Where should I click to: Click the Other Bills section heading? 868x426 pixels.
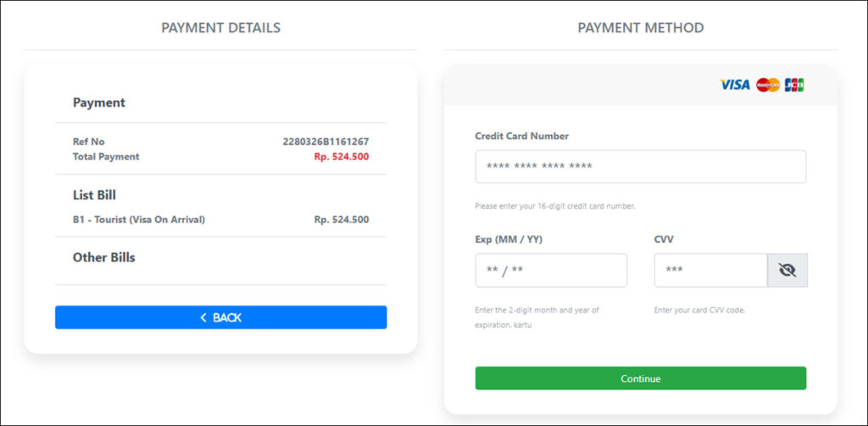[x=104, y=257]
